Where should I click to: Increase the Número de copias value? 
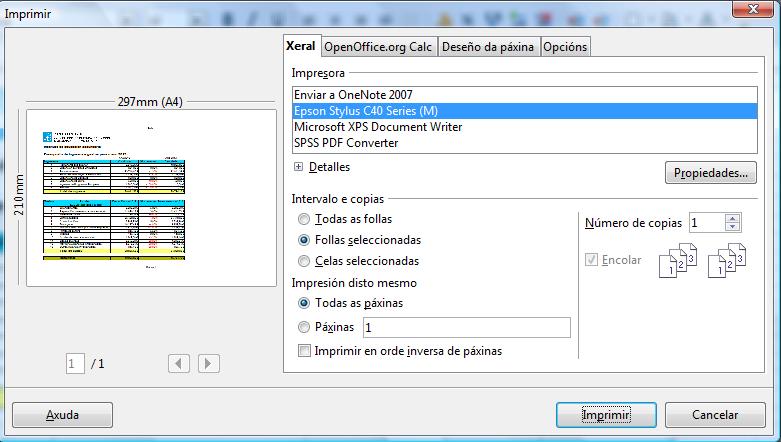[733, 218]
